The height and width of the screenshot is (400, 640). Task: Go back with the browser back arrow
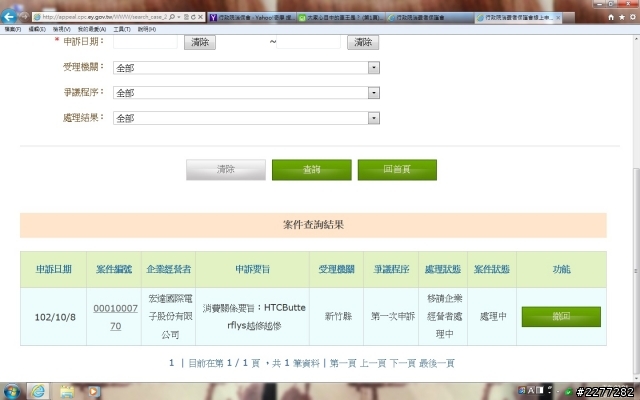click(x=9, y=17)
